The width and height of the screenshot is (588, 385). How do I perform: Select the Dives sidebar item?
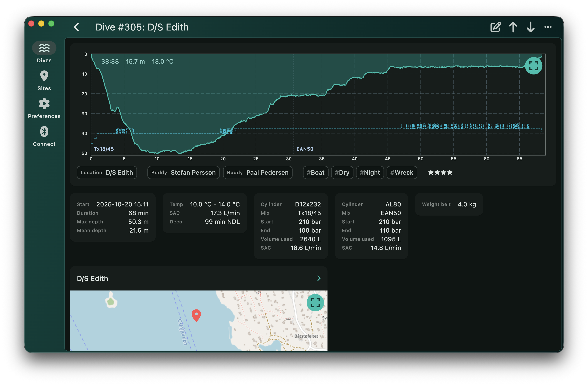coord(44,48)
